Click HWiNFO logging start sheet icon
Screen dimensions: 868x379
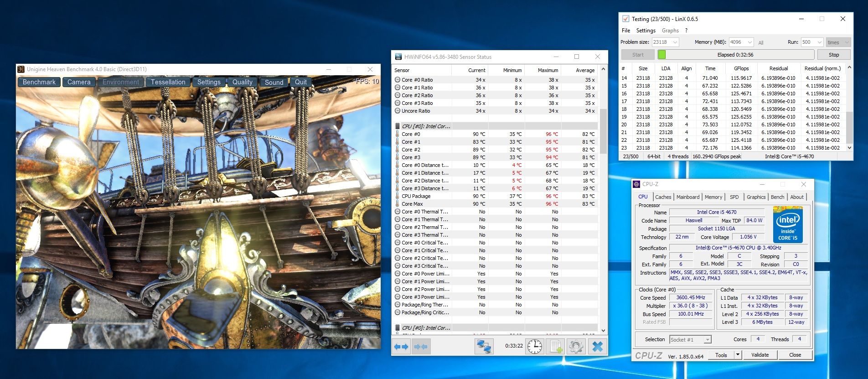coord(556,347)
